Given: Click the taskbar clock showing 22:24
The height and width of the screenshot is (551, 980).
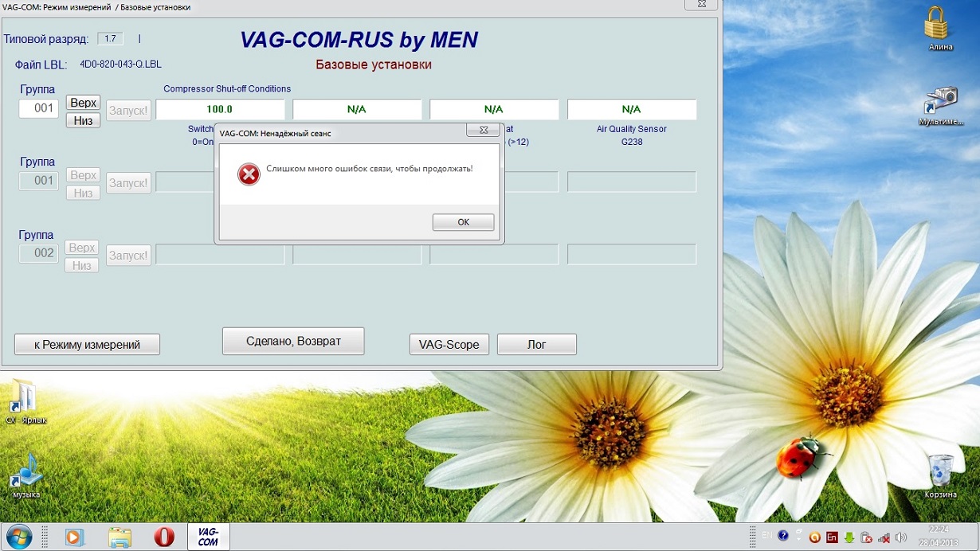Looking at the screenshot, I should [939, 537].
